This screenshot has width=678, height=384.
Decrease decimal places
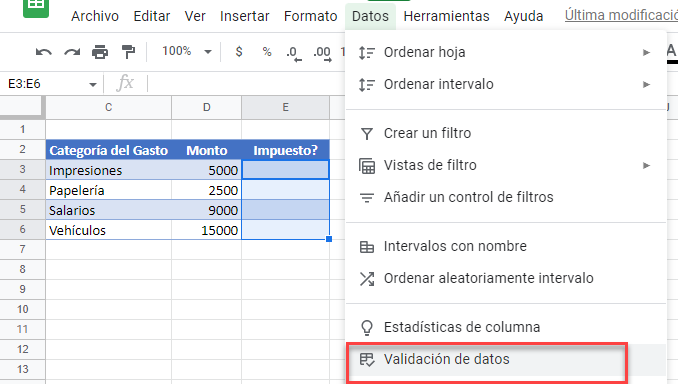point(294,54)
